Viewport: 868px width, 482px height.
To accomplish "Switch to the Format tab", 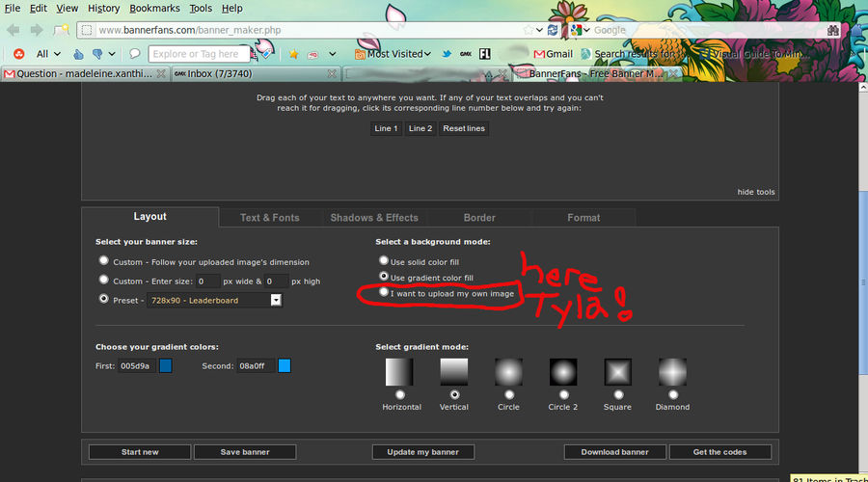I will pos(583,218).
